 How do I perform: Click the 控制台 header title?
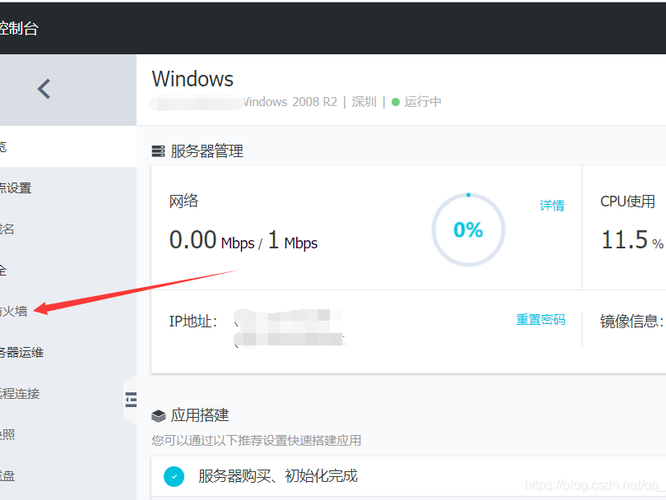(x=19, y=28)
